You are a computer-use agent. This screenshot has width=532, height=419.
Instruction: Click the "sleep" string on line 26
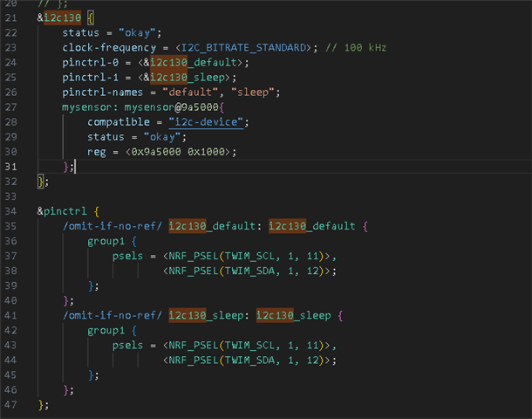[x=252, y=93]
